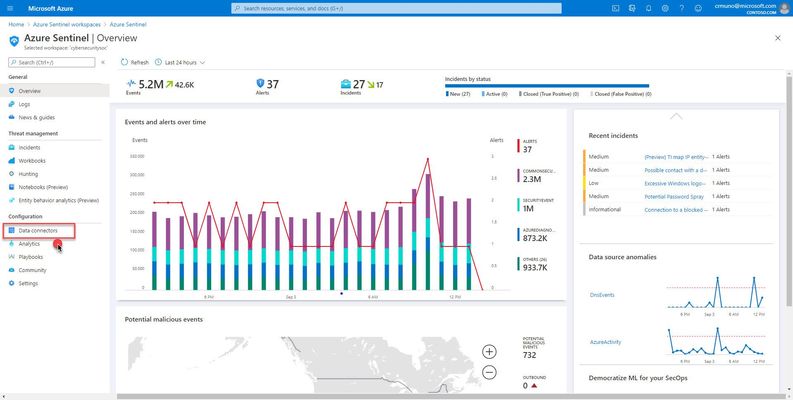793x400 pixels.
Task: Click the 732 potential malicious events value
Action: [x=530, y=355]
